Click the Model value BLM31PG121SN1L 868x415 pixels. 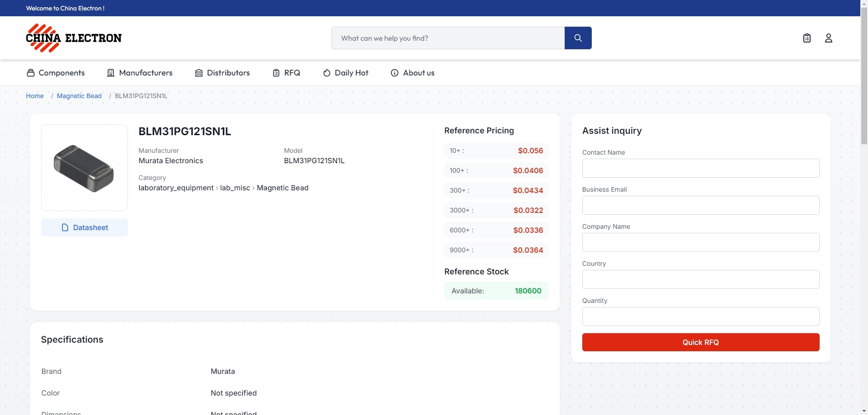(x=314, y=160)
